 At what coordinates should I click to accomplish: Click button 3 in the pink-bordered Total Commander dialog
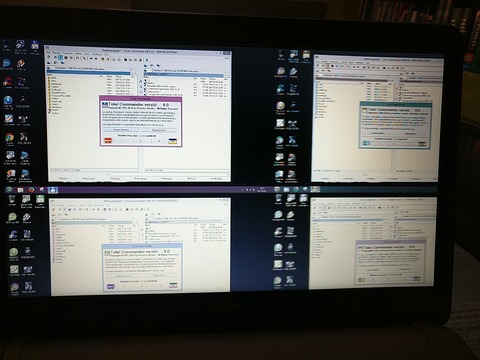tap(159, 141)
